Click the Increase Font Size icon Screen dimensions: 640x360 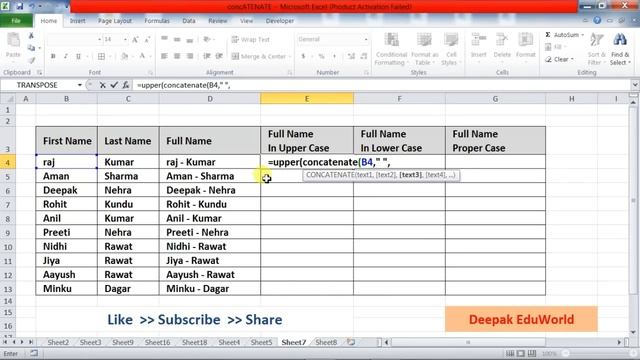pos(135,40)
